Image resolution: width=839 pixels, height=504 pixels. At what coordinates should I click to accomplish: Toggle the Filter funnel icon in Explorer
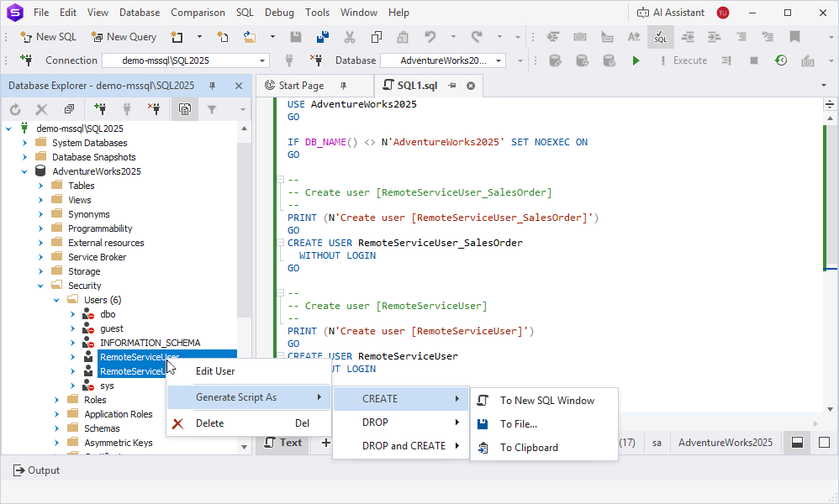pyautogui.click(x=212, y=109)
